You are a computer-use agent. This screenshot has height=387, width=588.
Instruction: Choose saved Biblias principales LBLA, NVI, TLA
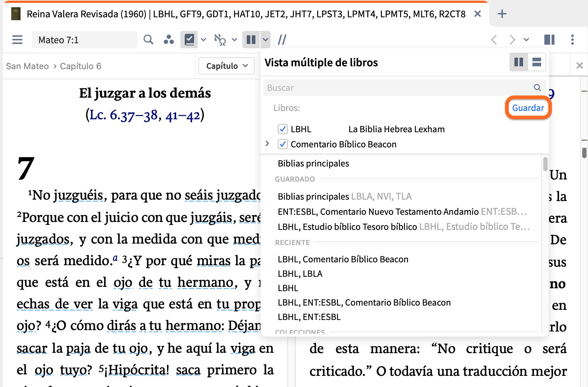point(345,196)
